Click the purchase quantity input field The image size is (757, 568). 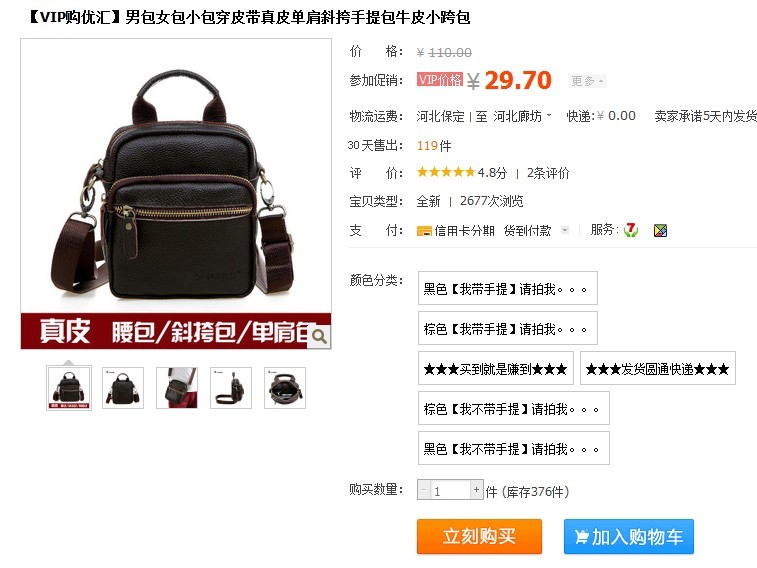450,490
